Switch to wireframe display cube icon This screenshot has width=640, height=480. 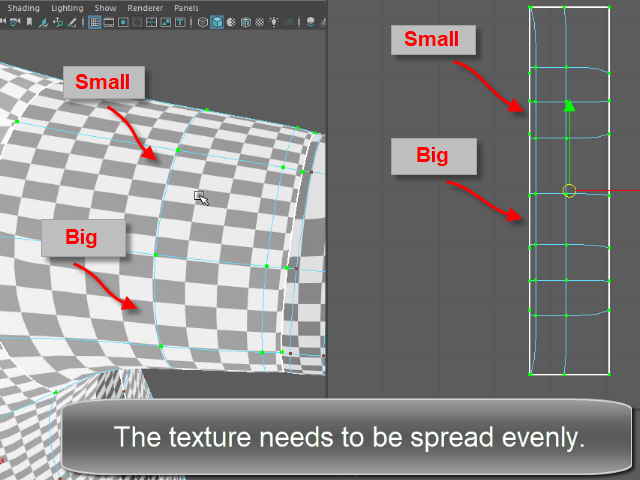point(203,21)
